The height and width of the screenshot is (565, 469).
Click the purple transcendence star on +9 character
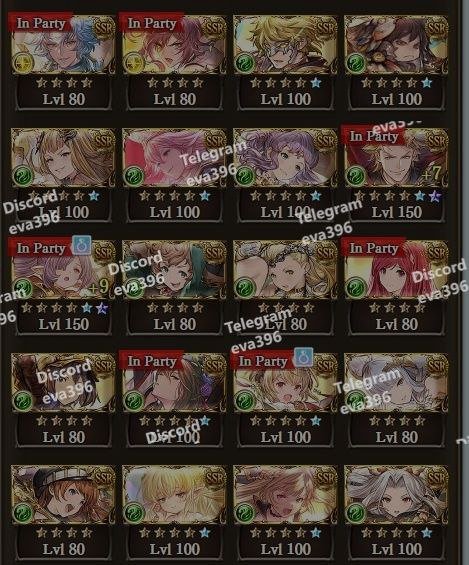pos(102,308)
